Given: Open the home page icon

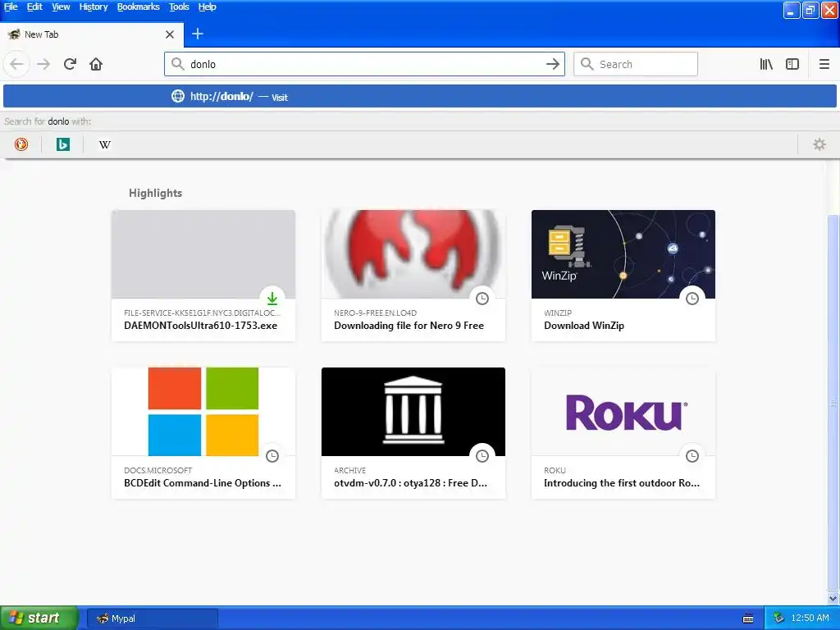Looking at the screenshot, I should pyautogui.click(x=96, y=64).
